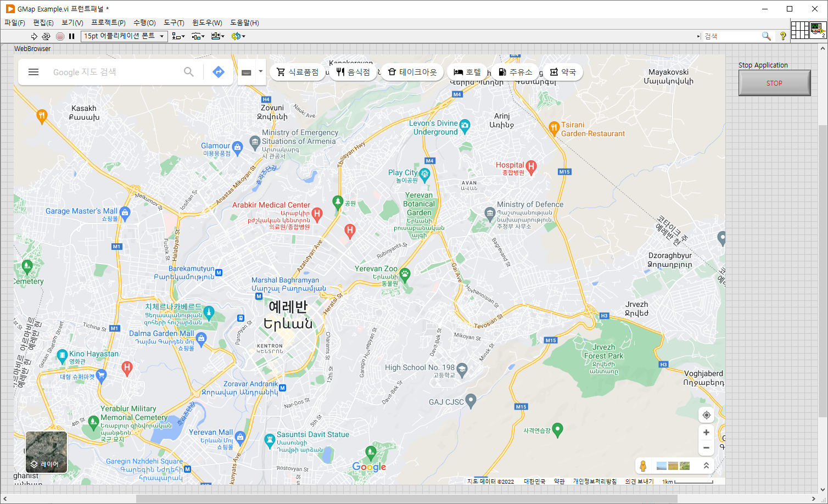Select the 식료품점 category chip
Image resolution: width=828 pixels, height=504 pixels.
tap(297, 72)
